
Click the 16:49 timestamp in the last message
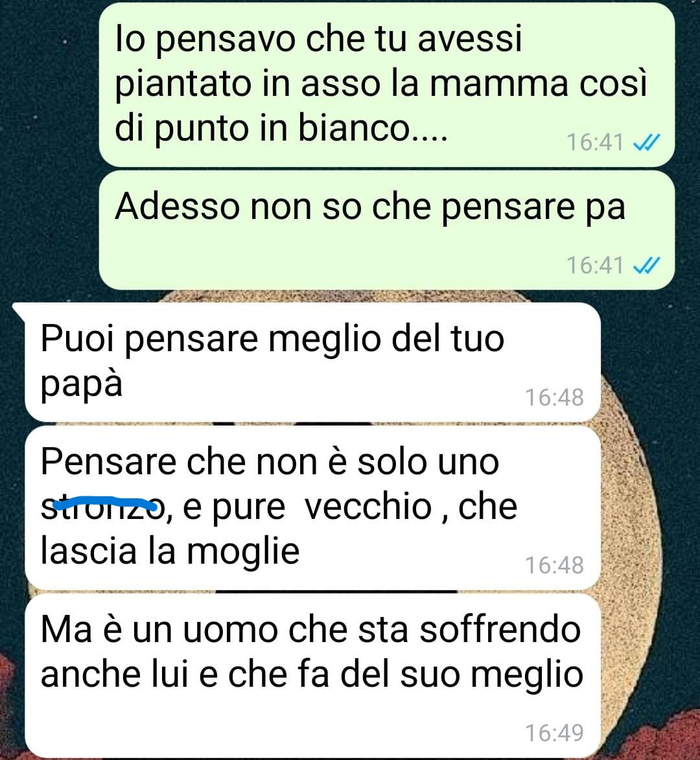555,733
